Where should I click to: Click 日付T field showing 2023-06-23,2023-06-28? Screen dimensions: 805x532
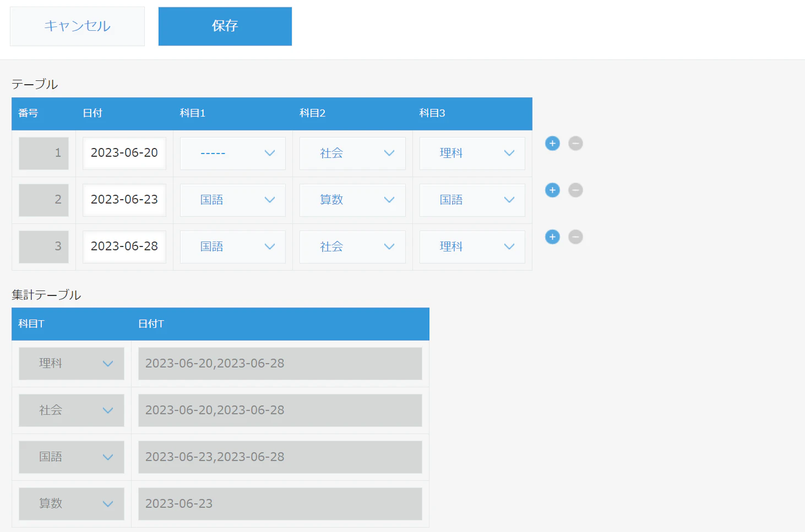(280, 457)
